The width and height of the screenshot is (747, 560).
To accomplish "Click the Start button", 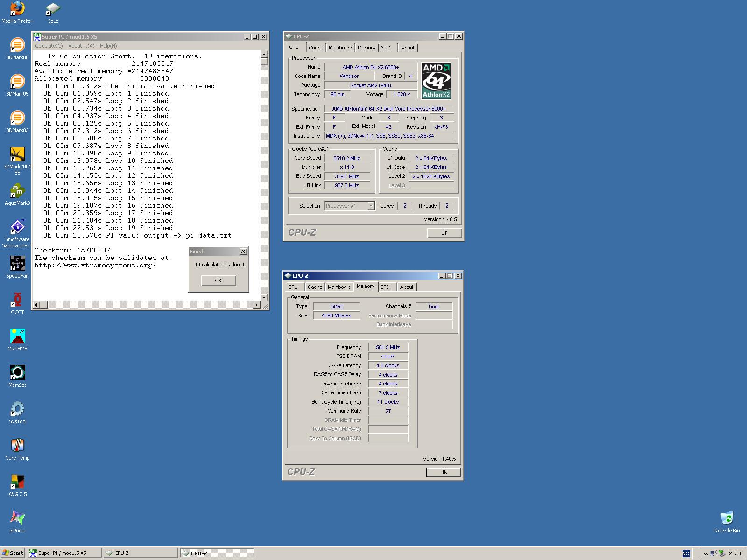I will [x=13, y=553].
